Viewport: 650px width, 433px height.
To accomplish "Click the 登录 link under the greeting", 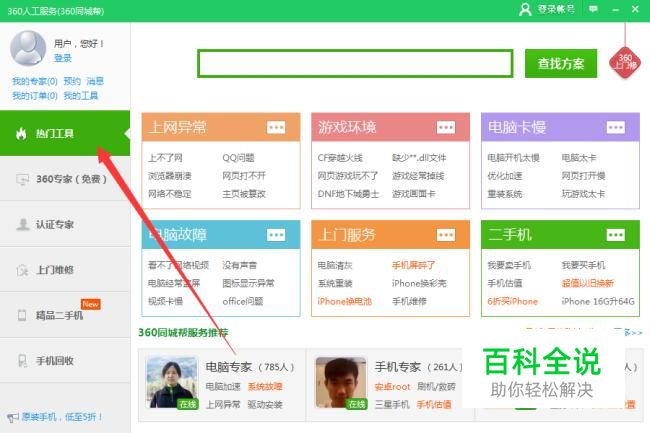I will (x=63, y=58).
